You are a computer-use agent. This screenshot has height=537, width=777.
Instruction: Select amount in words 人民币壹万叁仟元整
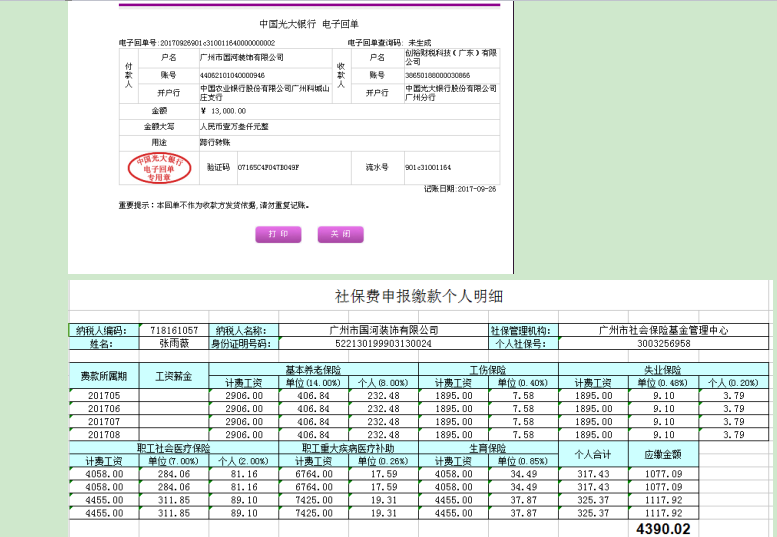click(234, 126)
